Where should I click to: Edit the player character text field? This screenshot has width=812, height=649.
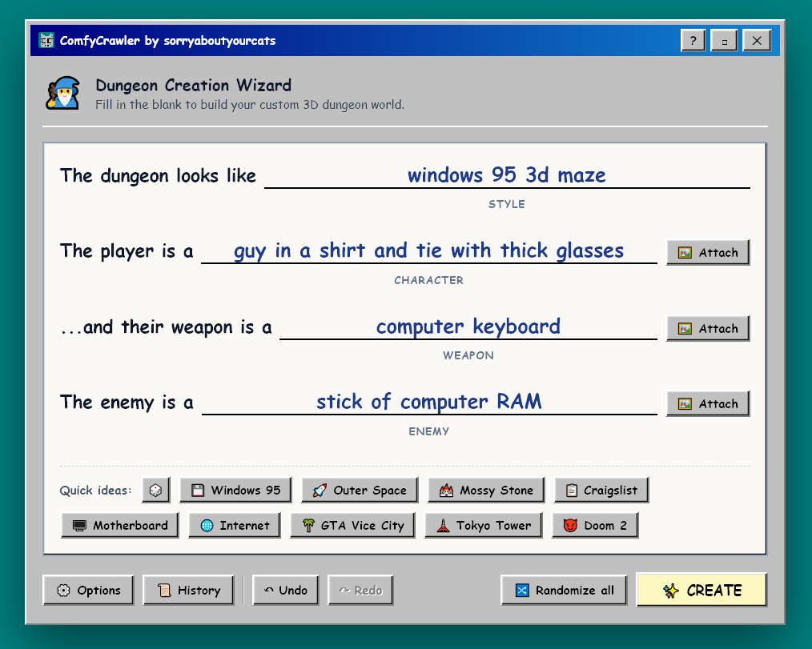(x=428, y=251)
